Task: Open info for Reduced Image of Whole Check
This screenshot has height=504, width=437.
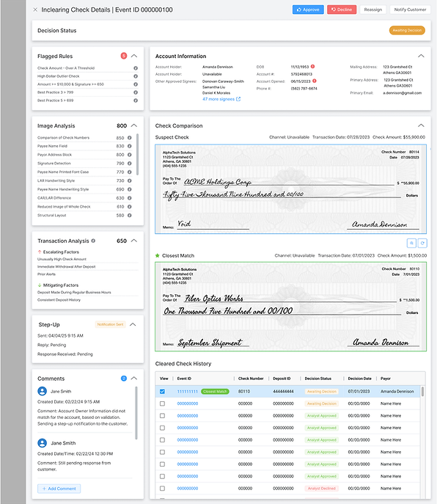Action: click(130, 207)
